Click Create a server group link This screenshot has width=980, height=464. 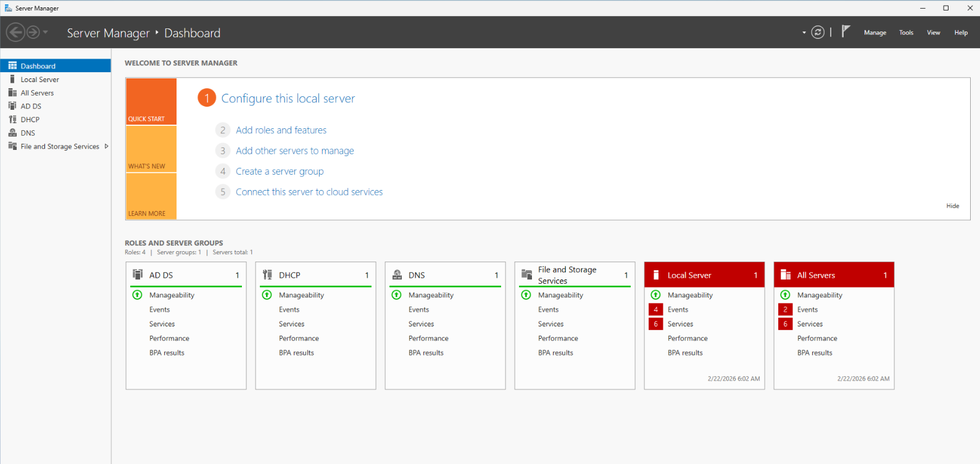pos(280,172)
